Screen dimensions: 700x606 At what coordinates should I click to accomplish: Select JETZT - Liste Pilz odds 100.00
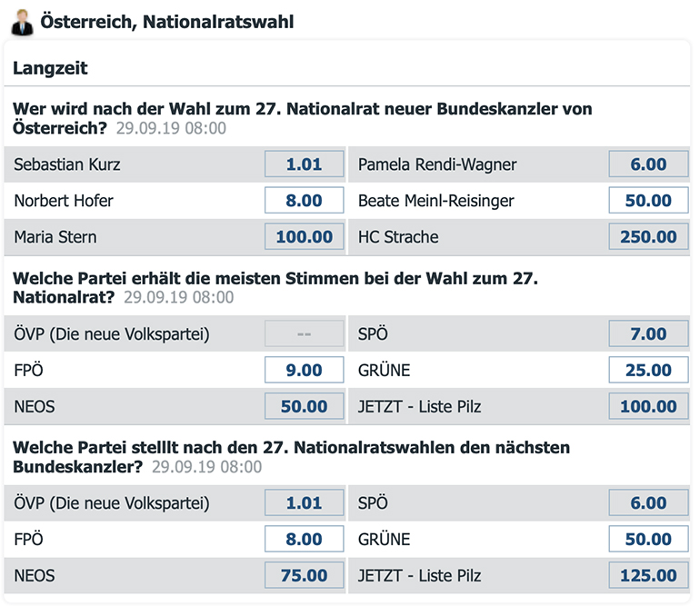[x=648, y=406]
